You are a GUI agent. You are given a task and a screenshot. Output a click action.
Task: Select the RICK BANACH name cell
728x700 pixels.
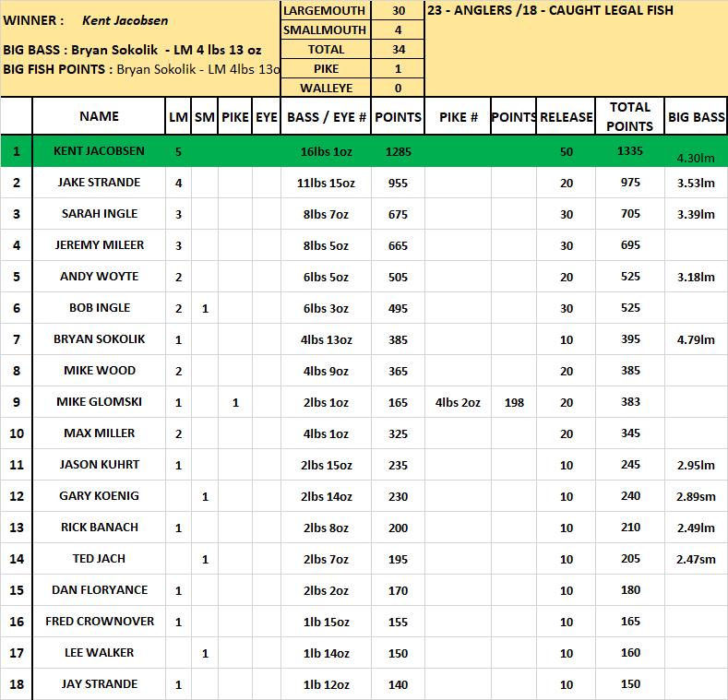point(100,527)
